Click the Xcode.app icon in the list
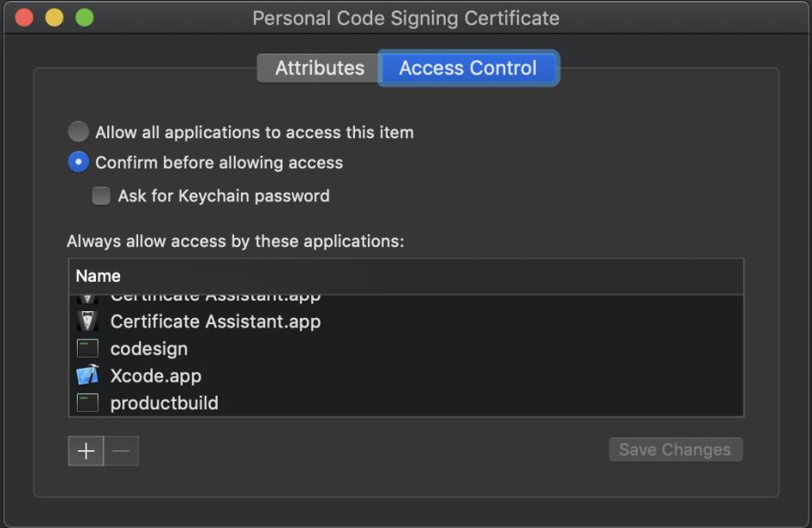 (x=86, y=376)
